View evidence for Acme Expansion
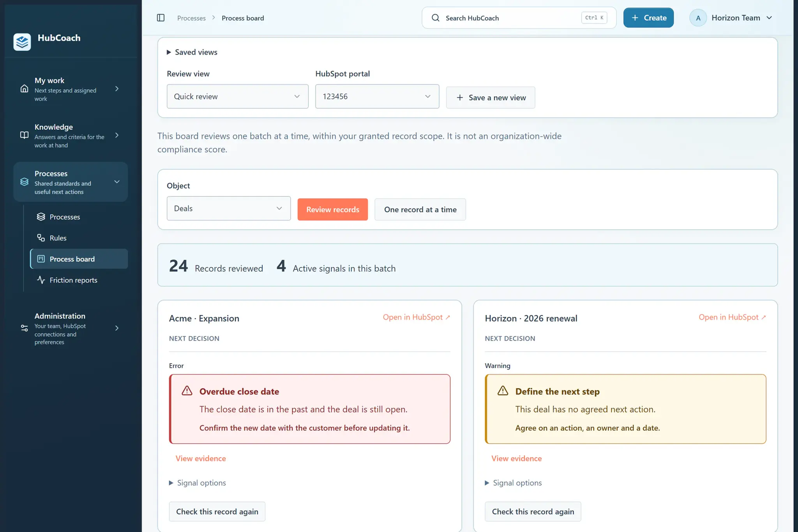 point(201,458)
